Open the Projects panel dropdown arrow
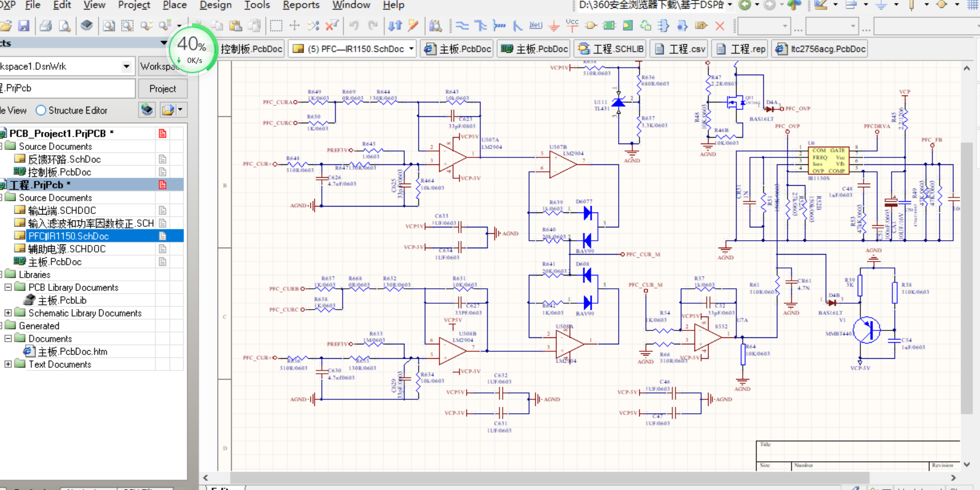Image resolution: width=980 pixels, height=490 pixels. [x=164, y=43]
